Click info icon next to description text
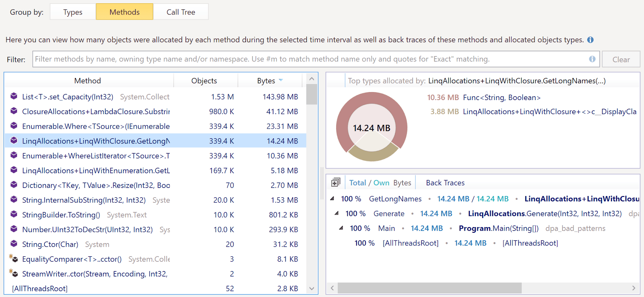The width and height of the screenshot is (644, 297). [x=590, y=40]
